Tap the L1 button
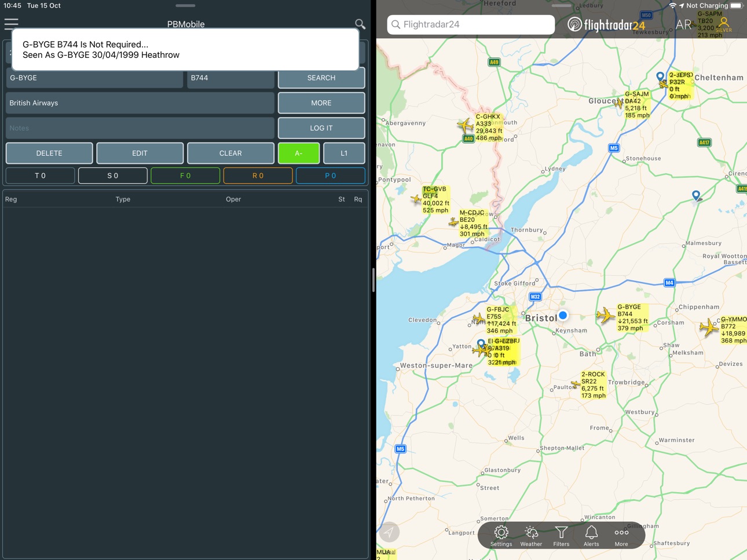The height and width of the screenshot is (560, 747). point(344,153)
